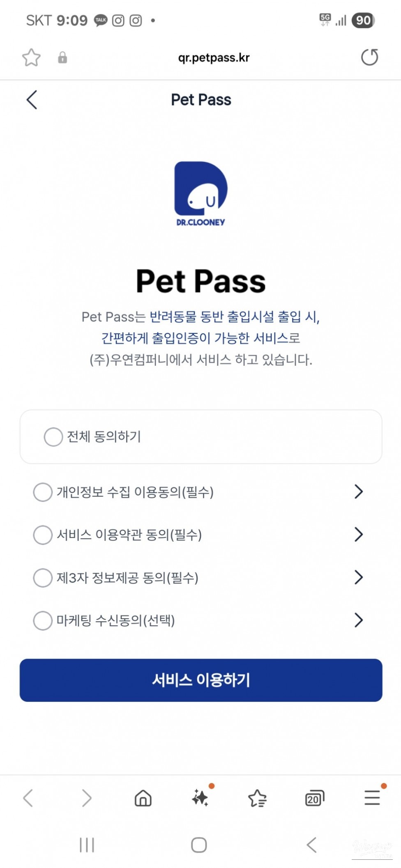
Task: Expand details for 서비스 이용약관 동의
Action: click(x=359, y=535)
